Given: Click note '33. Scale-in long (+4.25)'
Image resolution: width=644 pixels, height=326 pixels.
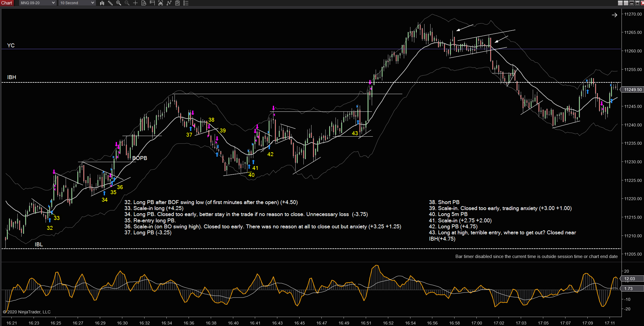Looking at the screenshot, I should pyautogui.click(x=154, y=208).
